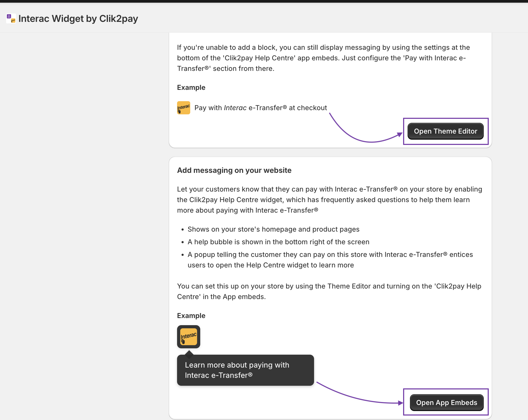Click paragraph starting You can set this up
528x420 pixels.
coord(329,291)
